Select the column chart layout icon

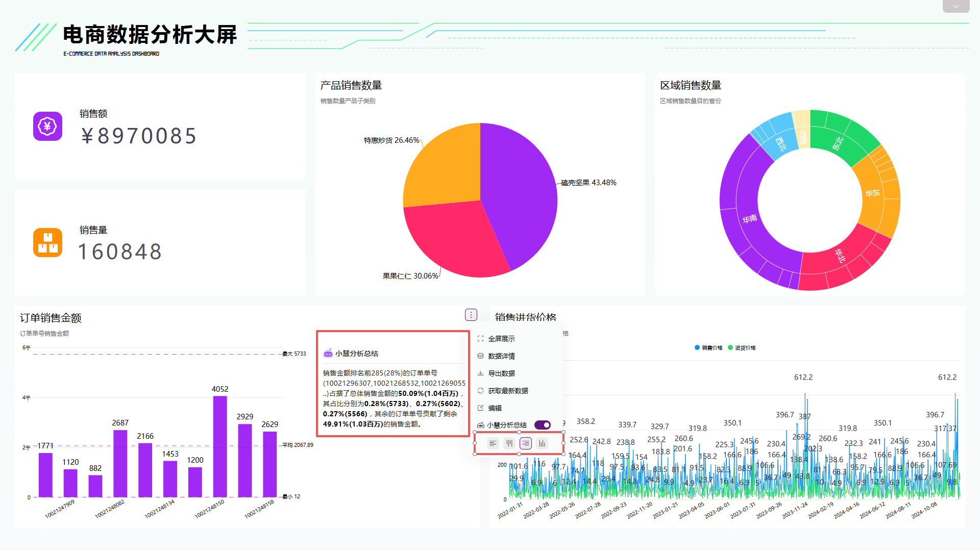point(542,443)
